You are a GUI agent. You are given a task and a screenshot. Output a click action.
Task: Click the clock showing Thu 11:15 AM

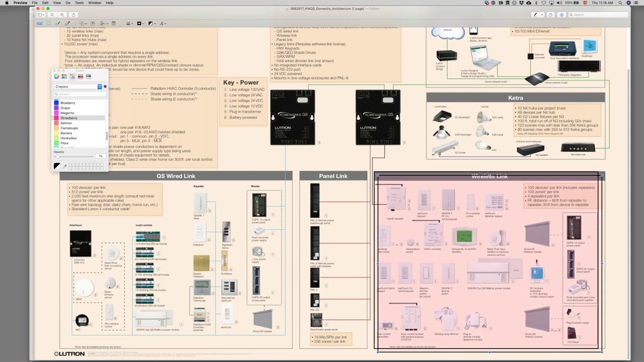[602, 3]
